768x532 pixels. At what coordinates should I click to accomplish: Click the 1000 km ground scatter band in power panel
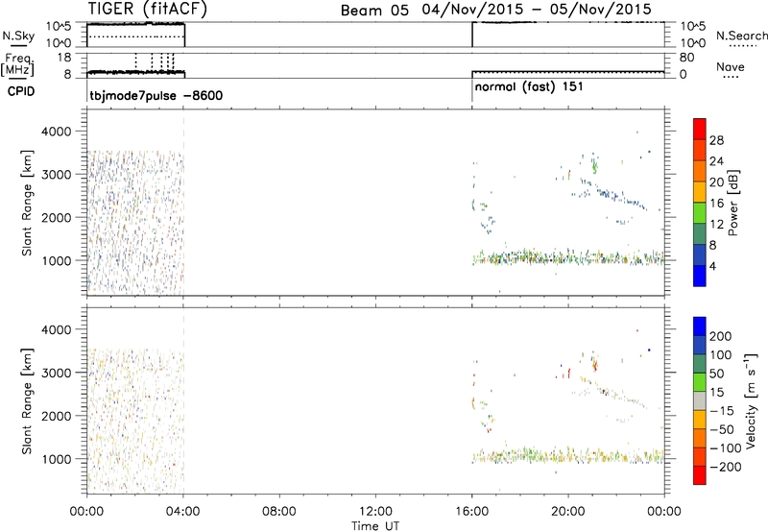tap(568, 257)
